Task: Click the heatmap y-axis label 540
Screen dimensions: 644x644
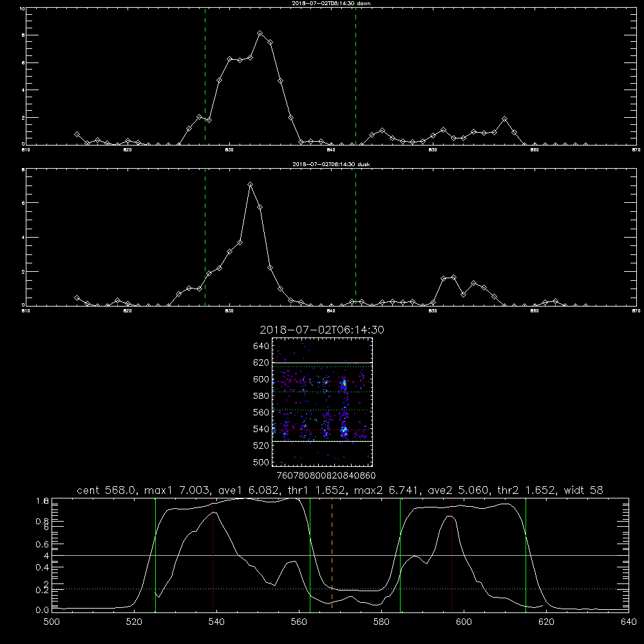Action: (x=261, y=429)
